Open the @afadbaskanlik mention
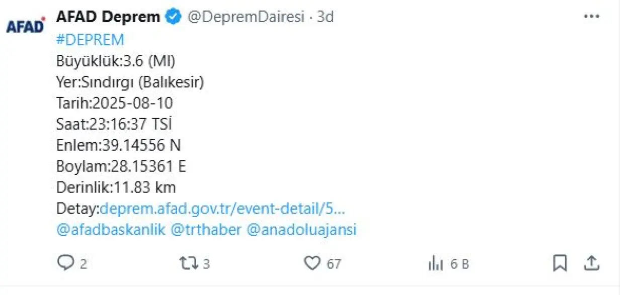644x295 pixels. coord(111,230)
